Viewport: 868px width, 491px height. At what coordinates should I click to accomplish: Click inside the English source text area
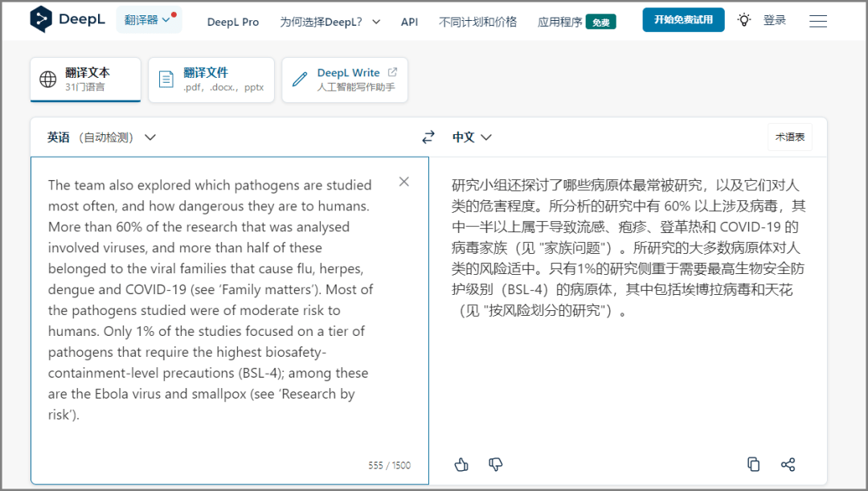[229, 305]
